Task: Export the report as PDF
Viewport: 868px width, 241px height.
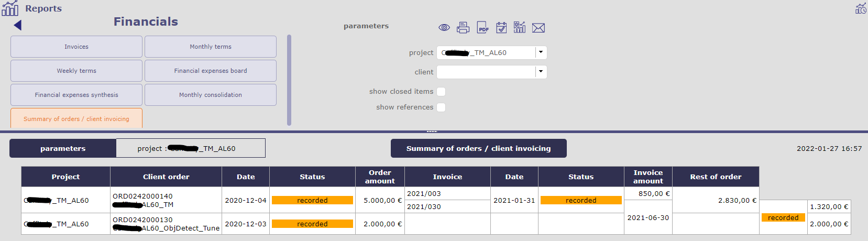Action: point(482,28)
